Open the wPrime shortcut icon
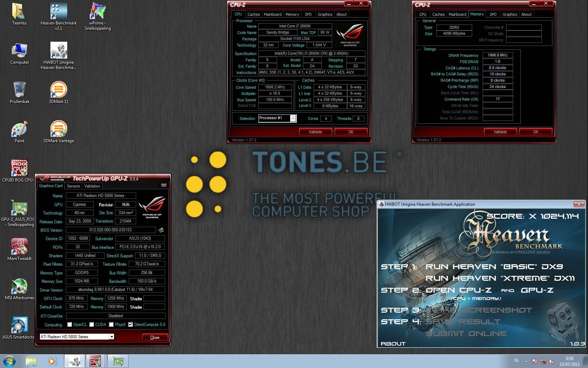 [x=98, y=16]
